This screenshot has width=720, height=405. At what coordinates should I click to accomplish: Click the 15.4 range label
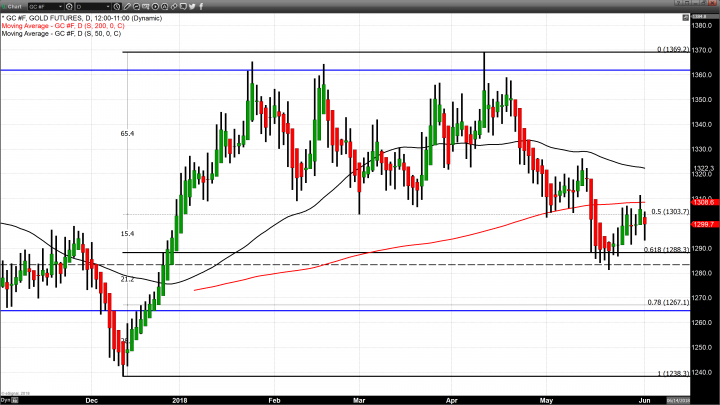pos(128,234)
